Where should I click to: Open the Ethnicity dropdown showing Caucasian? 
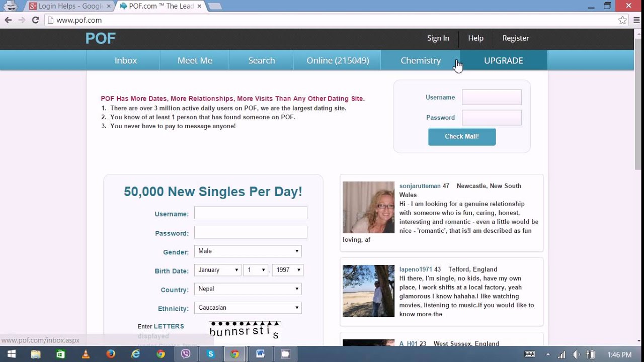pos(248,308)
